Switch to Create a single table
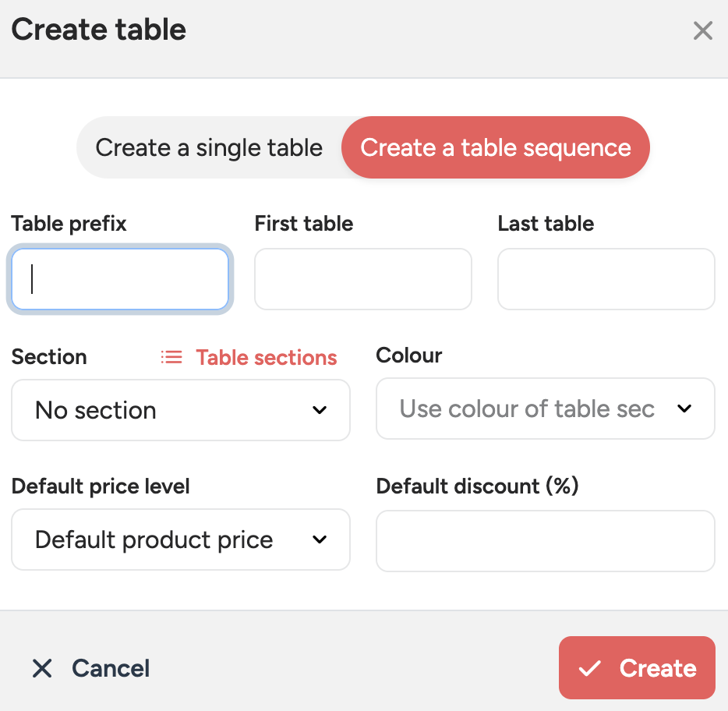This screenshot has height=711, width=728. (209, 147)
